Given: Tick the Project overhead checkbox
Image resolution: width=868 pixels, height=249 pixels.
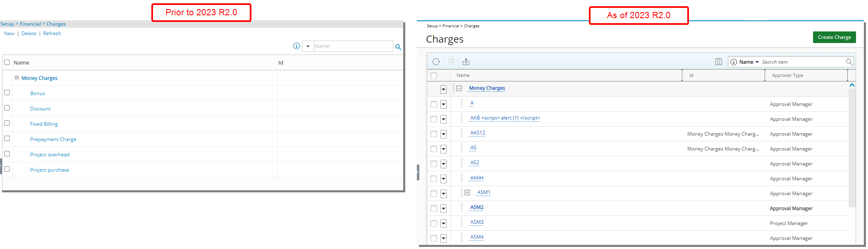Looking at the screenshot, I should pyautogui.click(x=7, y=154).
